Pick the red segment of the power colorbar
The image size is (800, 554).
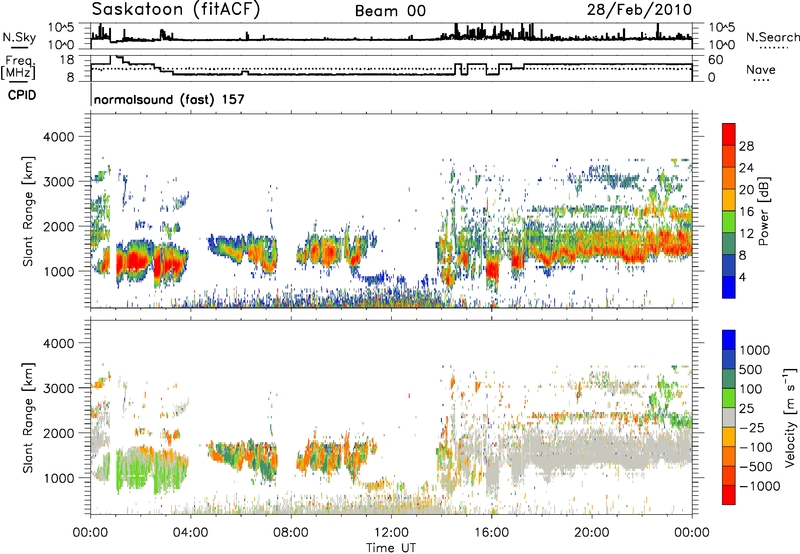coord(729,135)
